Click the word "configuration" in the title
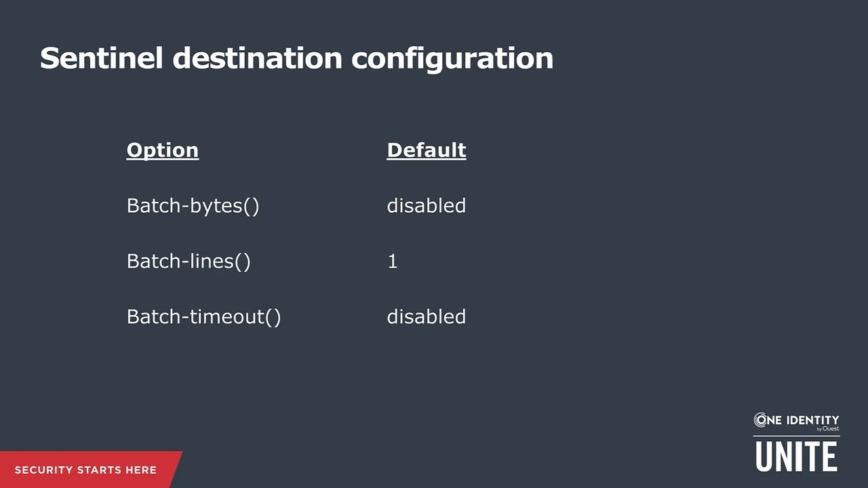The height and width of the screenshot is (488, 868). tap(452, 58)
